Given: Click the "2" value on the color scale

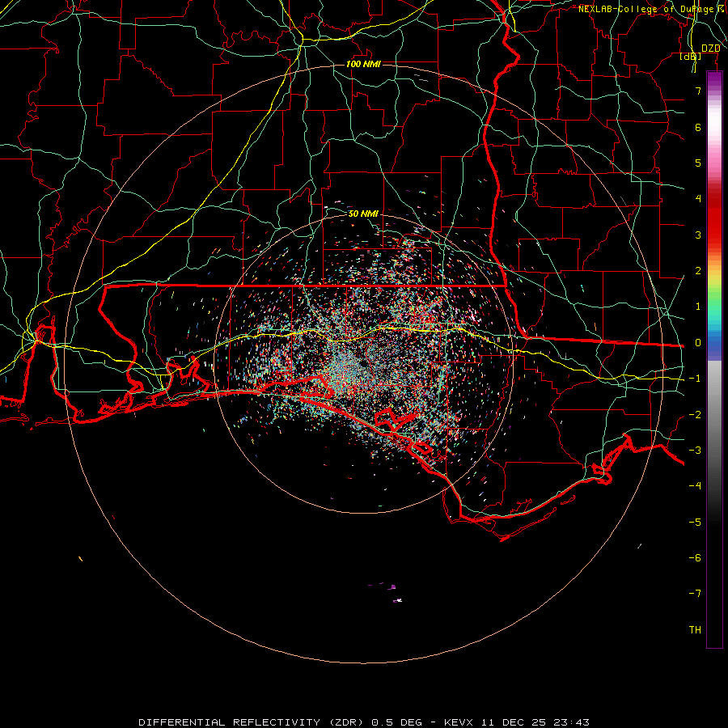Looking at the screenshot, I should pos(698,271).
